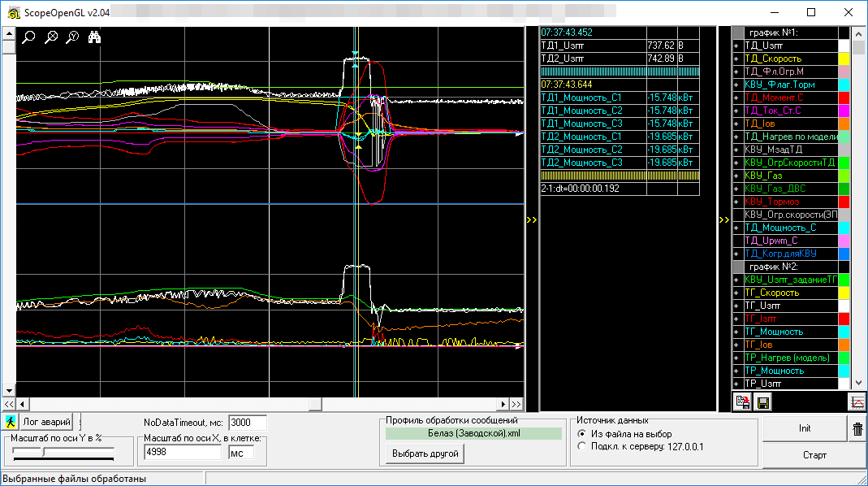This screenshot has width=868, height=486.
Task: Click the export list to file icon
Action: pos(742,402)
